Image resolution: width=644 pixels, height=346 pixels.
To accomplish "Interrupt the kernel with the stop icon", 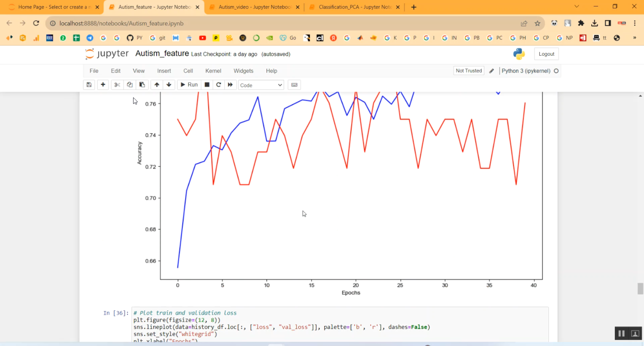I will click(207, 85).
